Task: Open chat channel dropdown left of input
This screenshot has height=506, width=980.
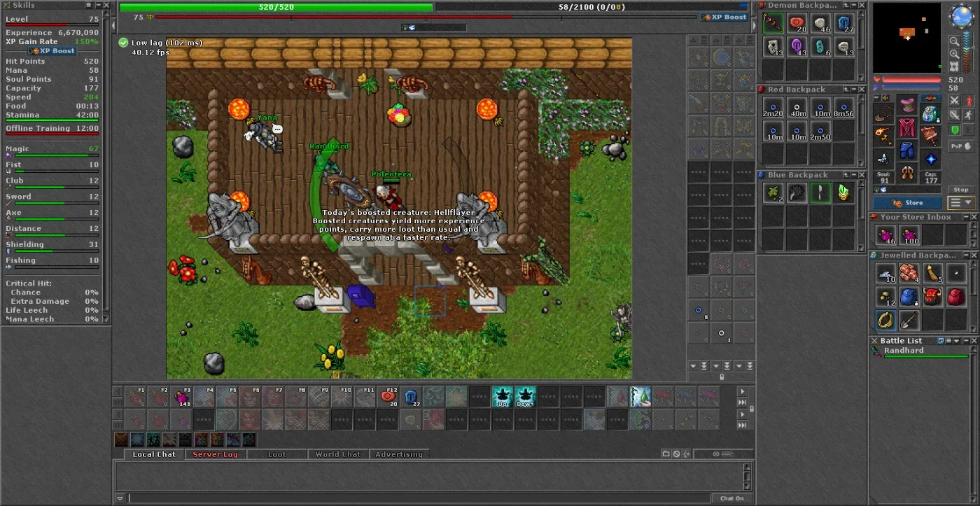Action: pos(120,498)
